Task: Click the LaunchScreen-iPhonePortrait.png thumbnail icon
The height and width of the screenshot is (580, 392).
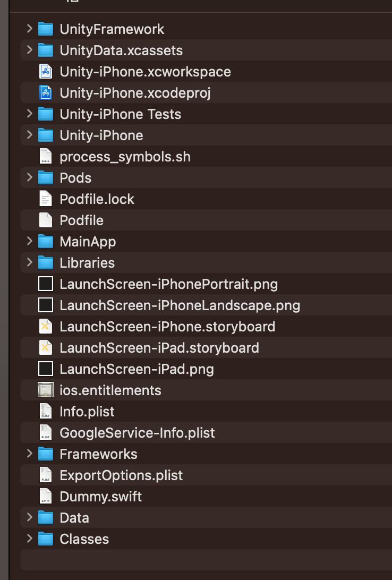Action: point(46,284)
